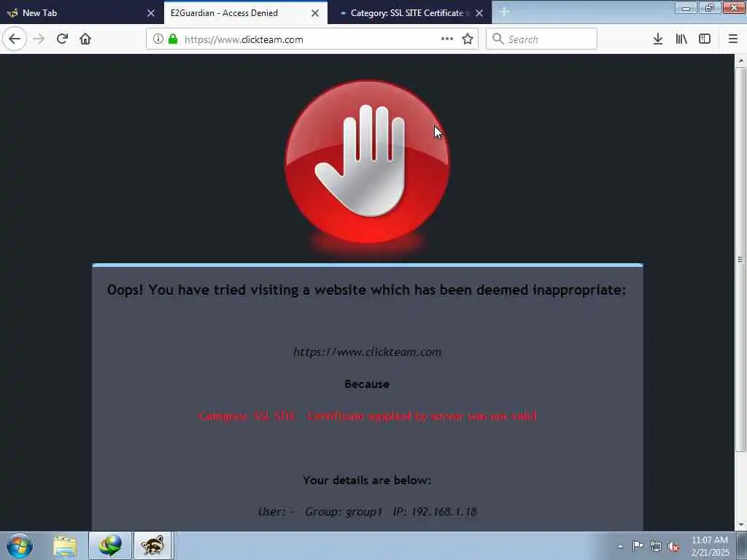The height and width of the screenshot is (560, 747).
Task: Click the red certificate not valid message
Action: click(x=367, y=416)
